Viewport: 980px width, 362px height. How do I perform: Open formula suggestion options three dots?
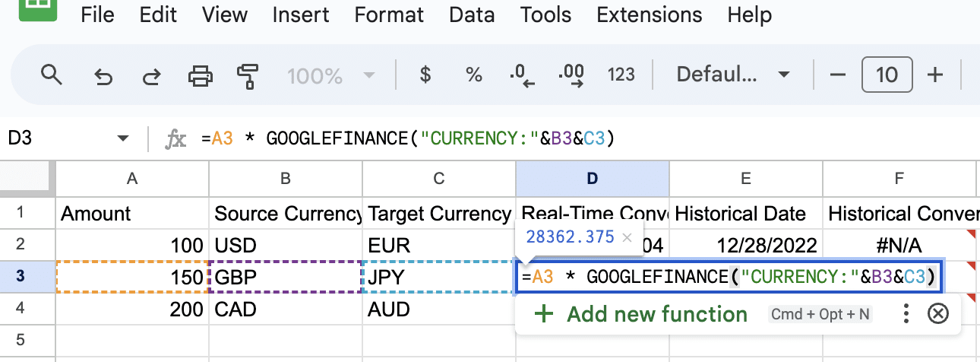point(906,314)
